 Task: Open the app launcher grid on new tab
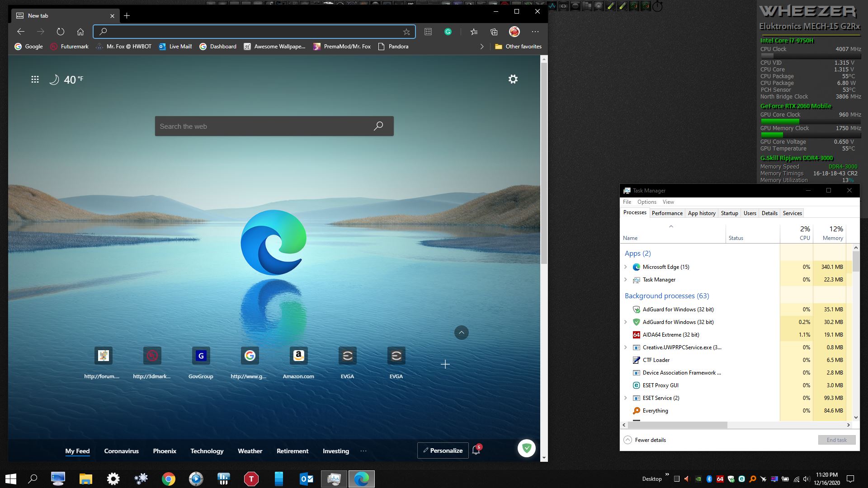pyautogui.click(x=35, y=80)
